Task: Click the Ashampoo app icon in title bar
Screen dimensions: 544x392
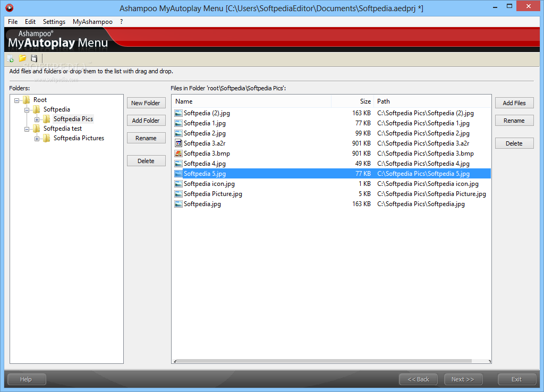Action: (x=10, y=7)
